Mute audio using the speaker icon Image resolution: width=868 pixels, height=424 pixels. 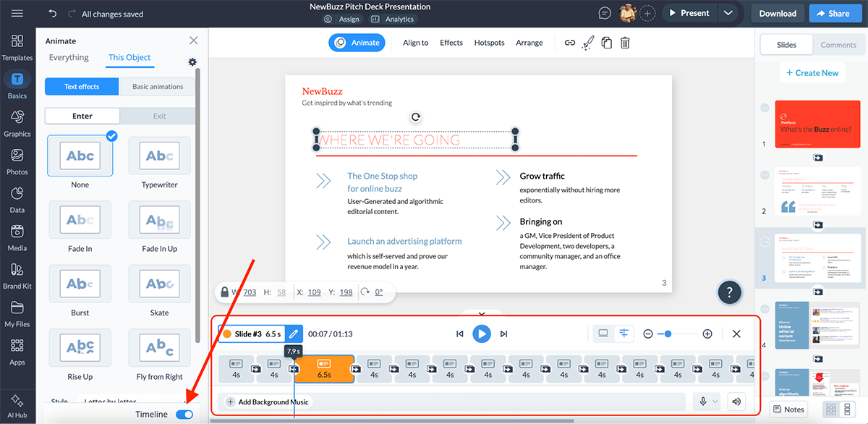(736, 400)
